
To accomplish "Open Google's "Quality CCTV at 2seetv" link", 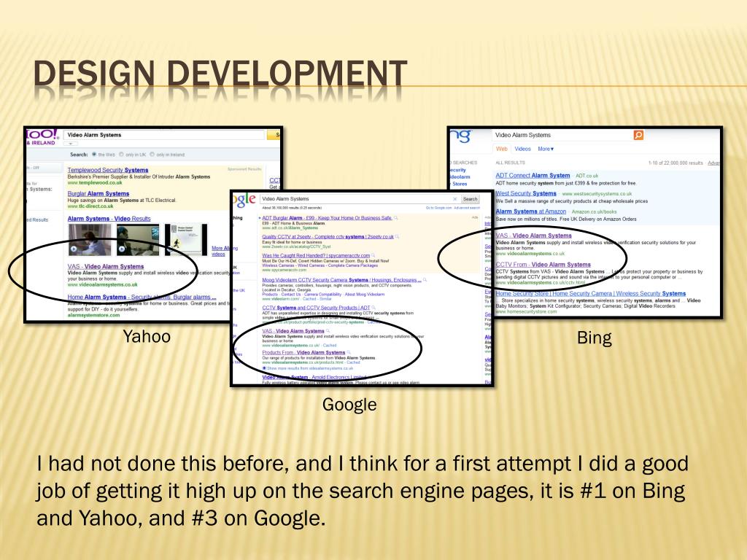I will (x=328, y=237).
